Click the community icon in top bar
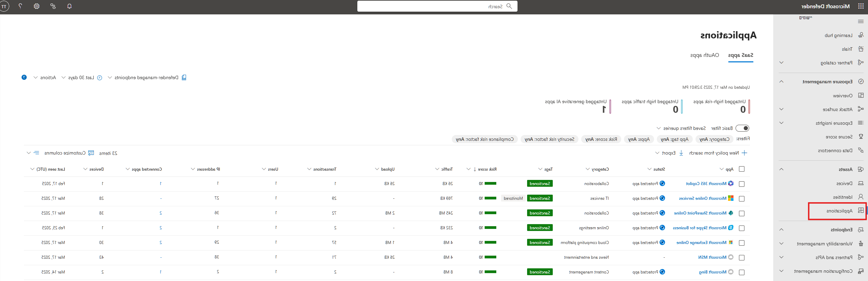This screenshot has width=868, height=281. point(53,6)
